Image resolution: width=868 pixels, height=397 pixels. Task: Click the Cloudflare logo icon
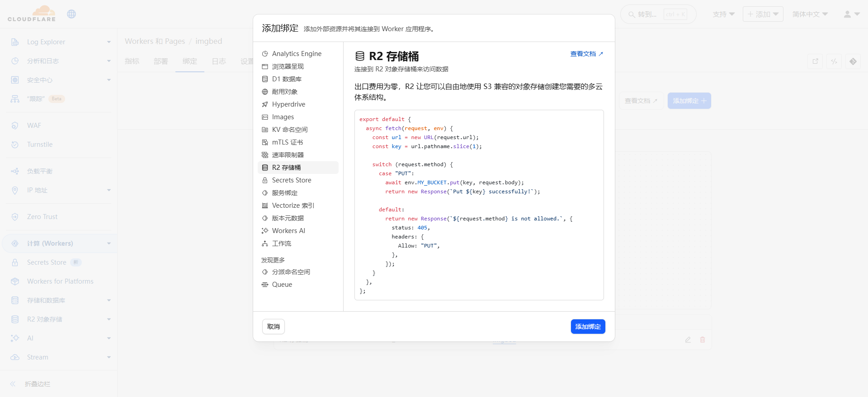click(32, 14)
